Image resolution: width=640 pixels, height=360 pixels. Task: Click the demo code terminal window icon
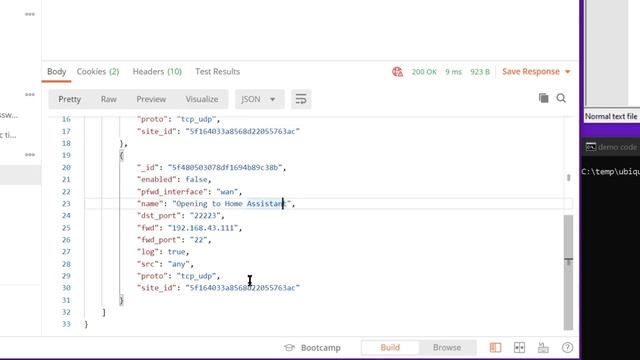tap(591, 147)
